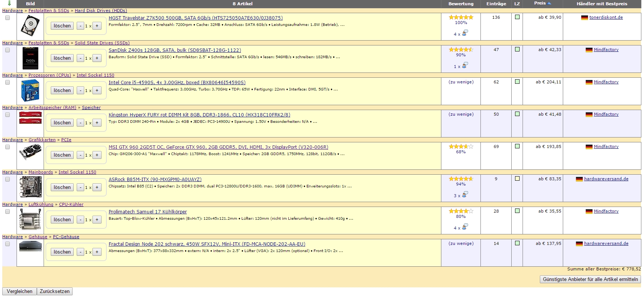Screen dimensions: 644x296
Task: Click the Vergleichen button
Action: pos(20,291)
